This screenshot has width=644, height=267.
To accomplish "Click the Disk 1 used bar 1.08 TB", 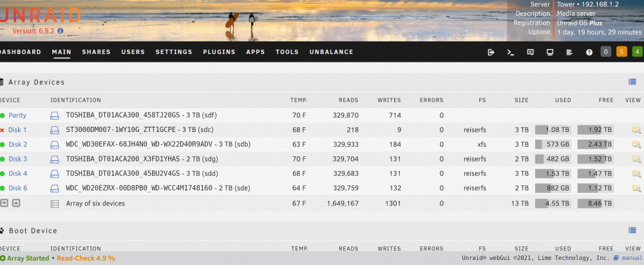I will pos(553,130).
